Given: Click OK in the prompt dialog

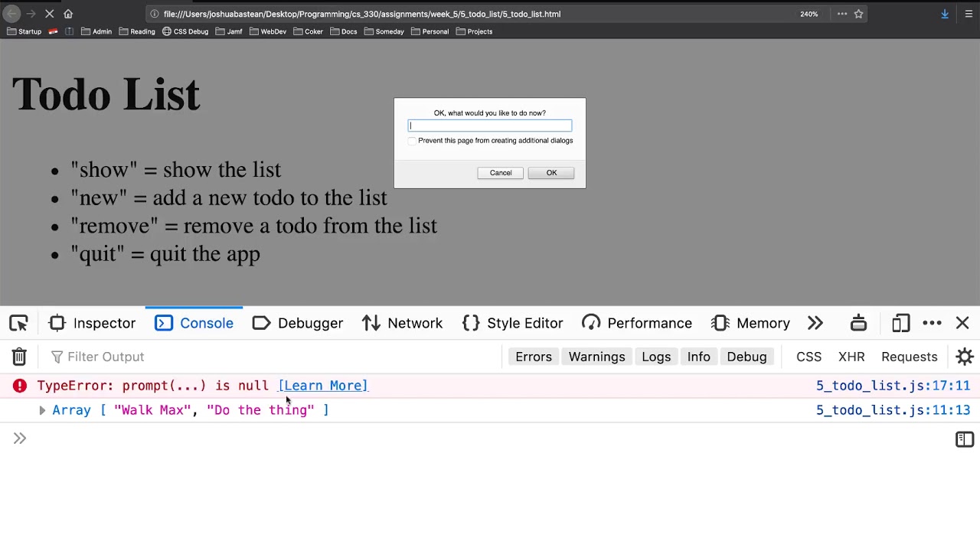Looking at the screenshot, I should [x=551, y=173].
